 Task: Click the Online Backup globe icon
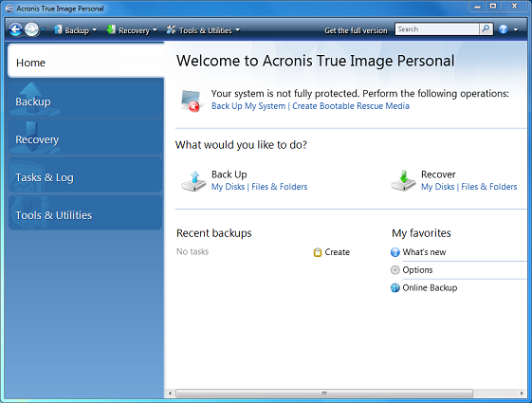point(395,288)
